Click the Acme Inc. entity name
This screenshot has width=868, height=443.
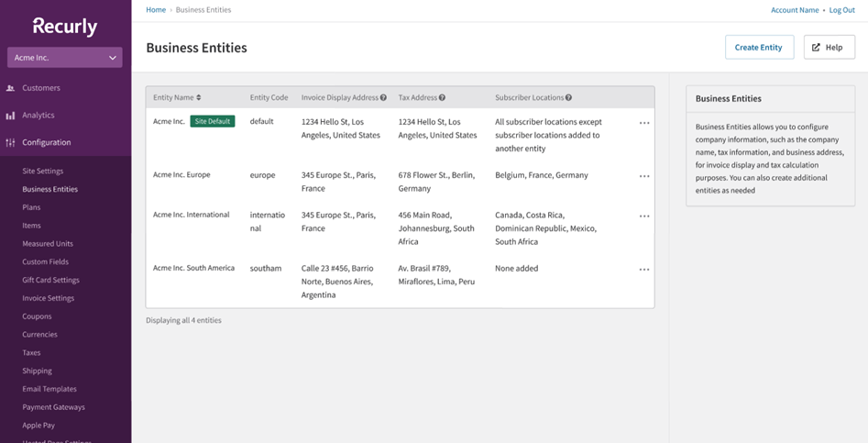[x=169, y=121]
